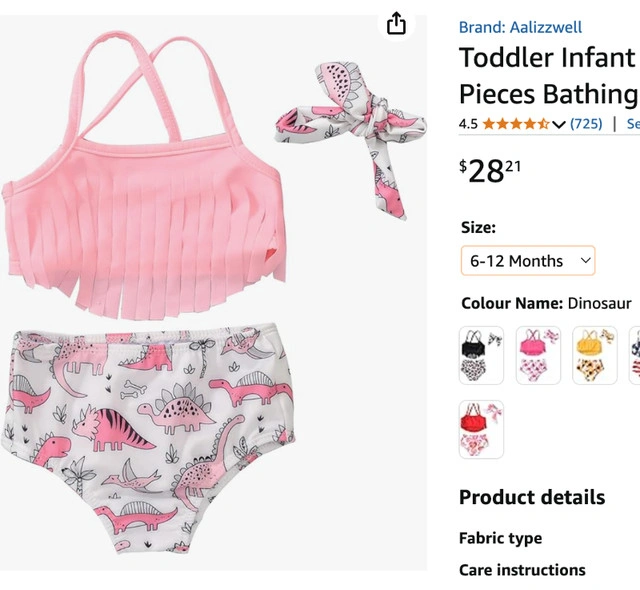This screenshot has width=640, height=590.
Task: Expand the rating breakdown chevron
Action: [x=558, y=124]
